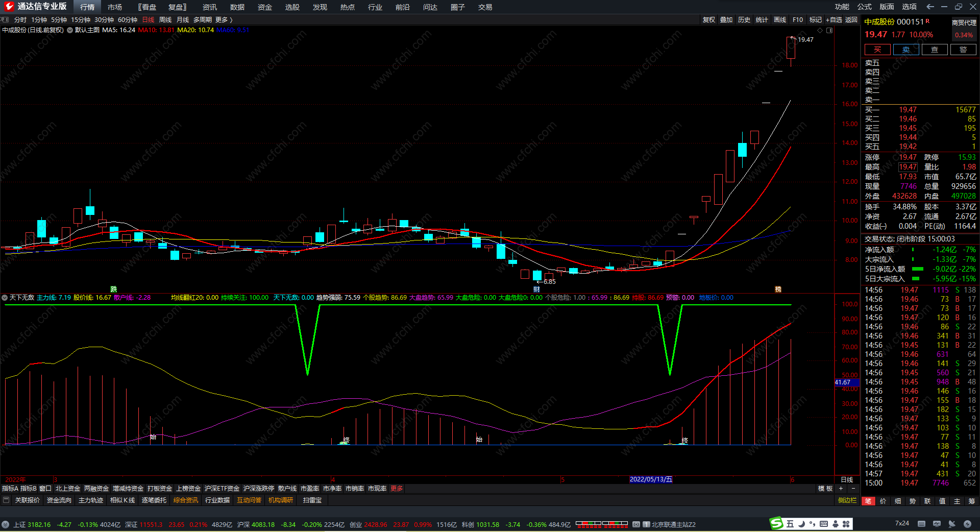Viewport: 980px width, 532px height.
Task: Click the punctuation icon in the input bar
Action: [812, 524]
